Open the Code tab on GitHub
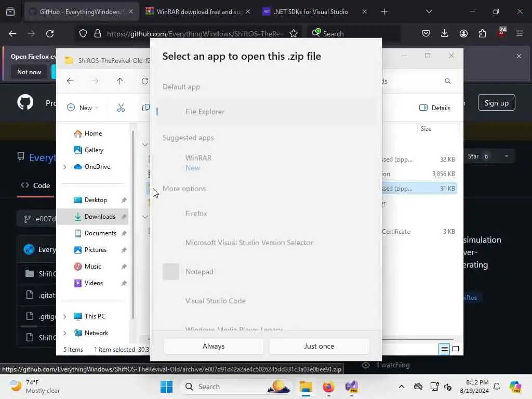The height and width of the screenshot is (399, 532). [x=36, y=185]
